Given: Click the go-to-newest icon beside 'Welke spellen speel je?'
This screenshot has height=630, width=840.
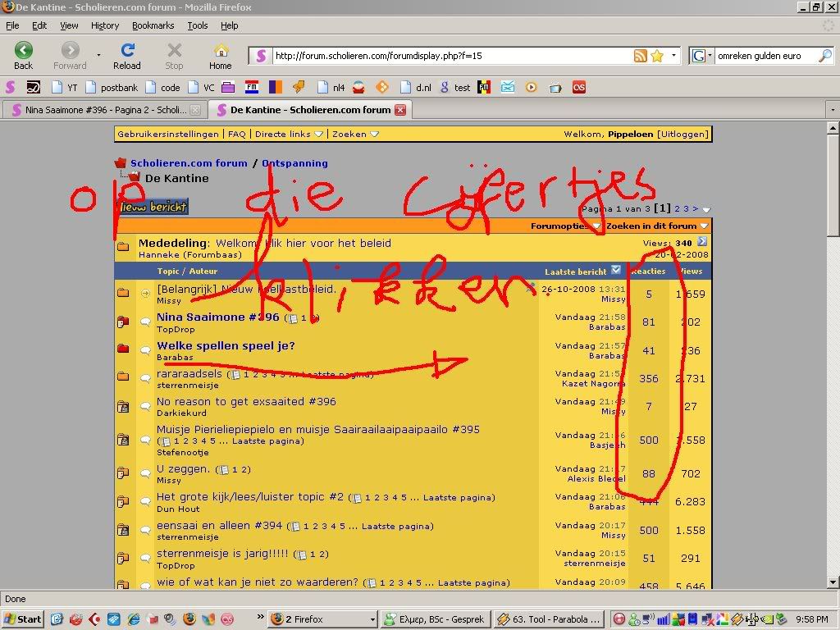Looking at the screenshot, I should (x=145, y=349).
